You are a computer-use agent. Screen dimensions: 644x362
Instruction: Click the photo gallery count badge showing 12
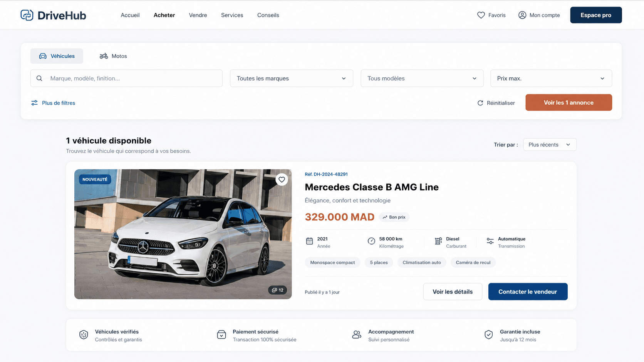(x=278, y=290)
